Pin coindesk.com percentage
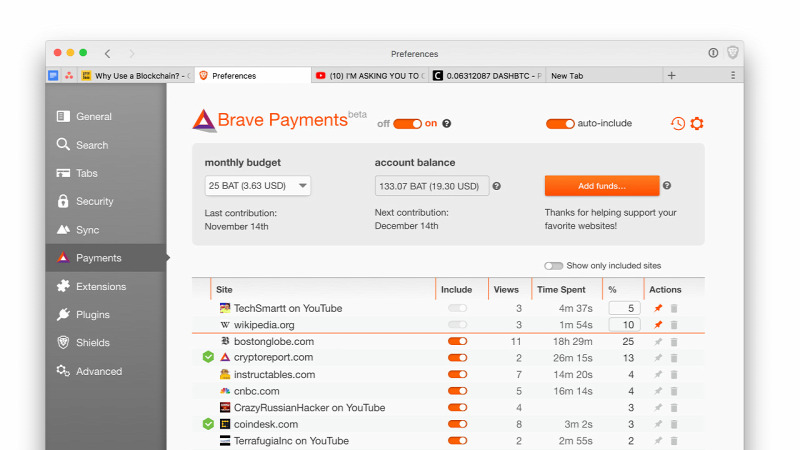The width and height of the screenshot is (800, 450). (658, 424)
